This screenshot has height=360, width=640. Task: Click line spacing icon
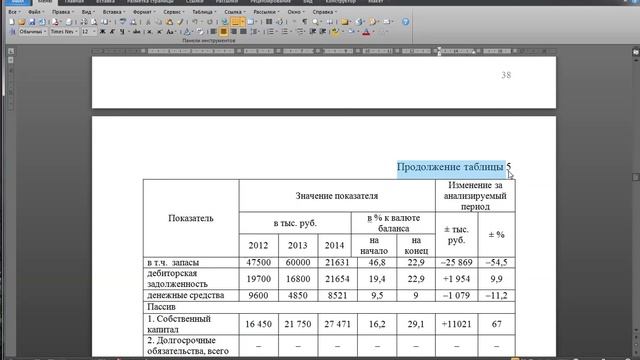(254, 31)
